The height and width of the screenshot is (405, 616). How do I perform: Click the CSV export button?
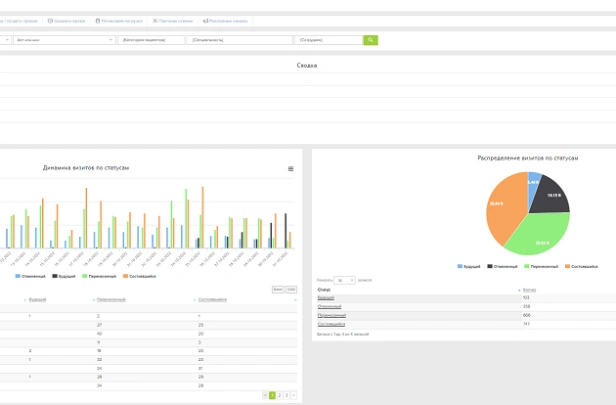point(291,289)
